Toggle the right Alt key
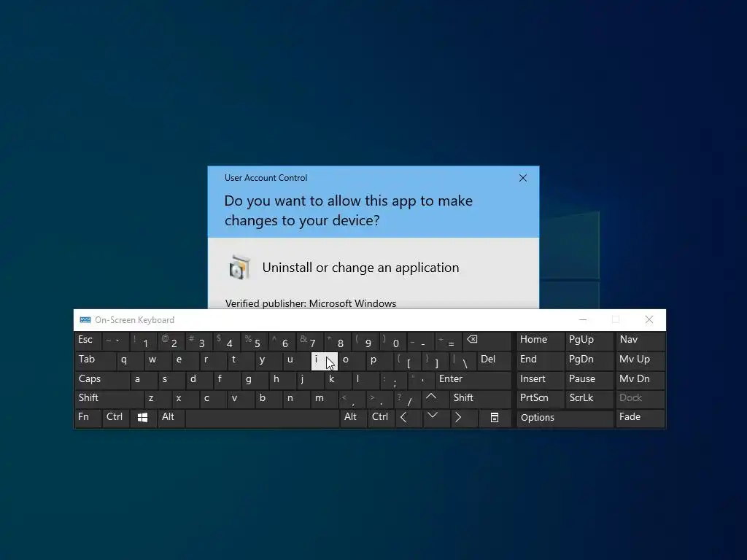 coord(353,418)
